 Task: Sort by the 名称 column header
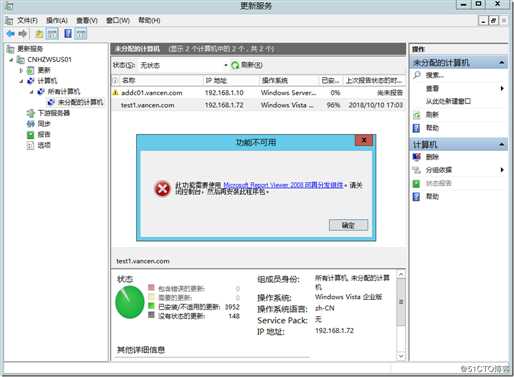(161, 80)
